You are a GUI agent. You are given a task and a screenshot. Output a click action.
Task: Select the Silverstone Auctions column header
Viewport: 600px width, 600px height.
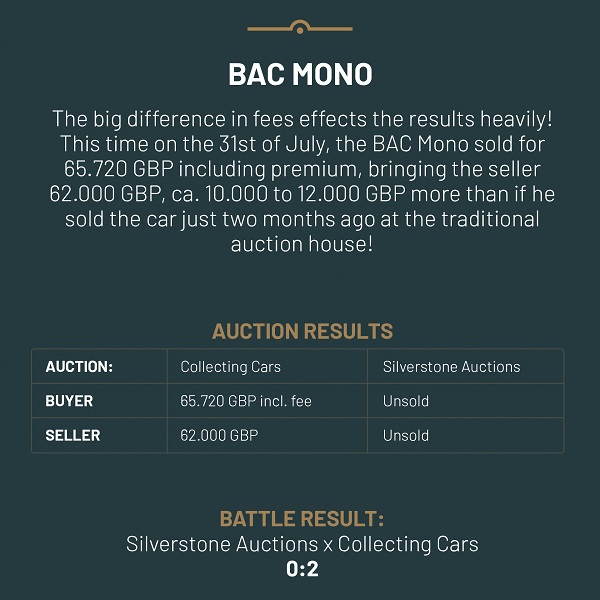452,367
